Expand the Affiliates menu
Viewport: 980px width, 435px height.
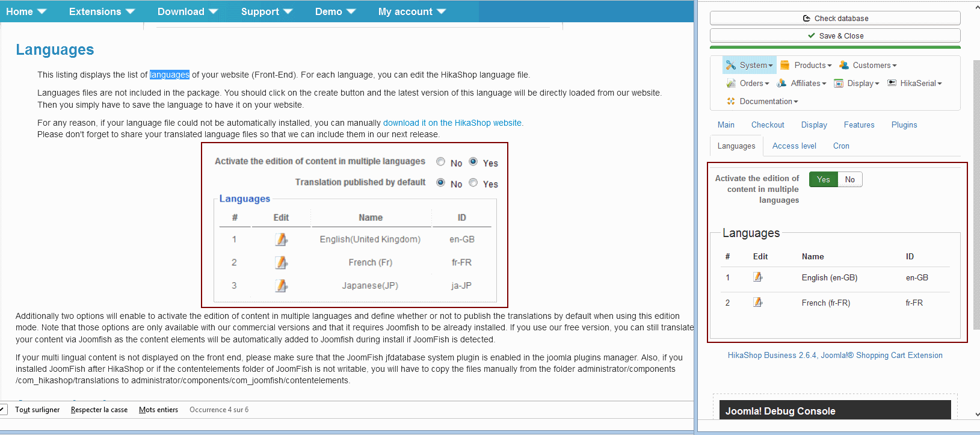pyautogui.click(x=802, y=83)
